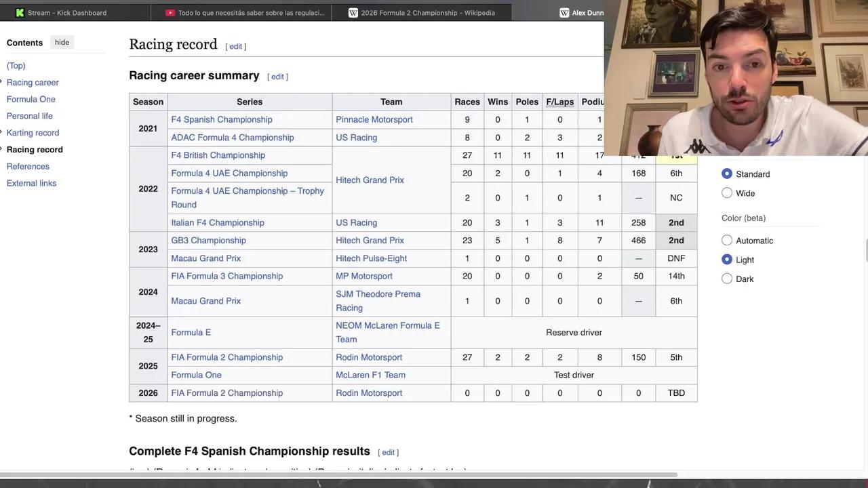Open the 2026 FIA Formula 2 Championship link
The height and width of the screenshot is (488, 868).
tap(227, 393)
